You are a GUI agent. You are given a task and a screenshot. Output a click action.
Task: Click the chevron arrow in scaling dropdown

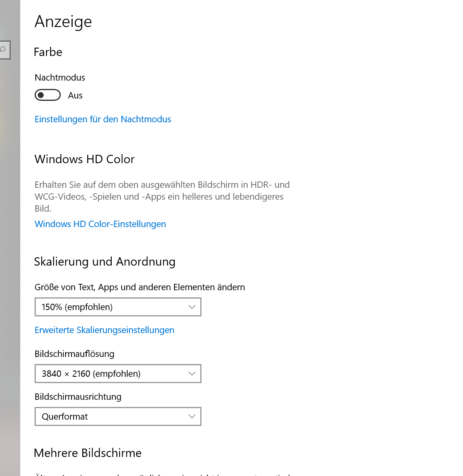192,307
